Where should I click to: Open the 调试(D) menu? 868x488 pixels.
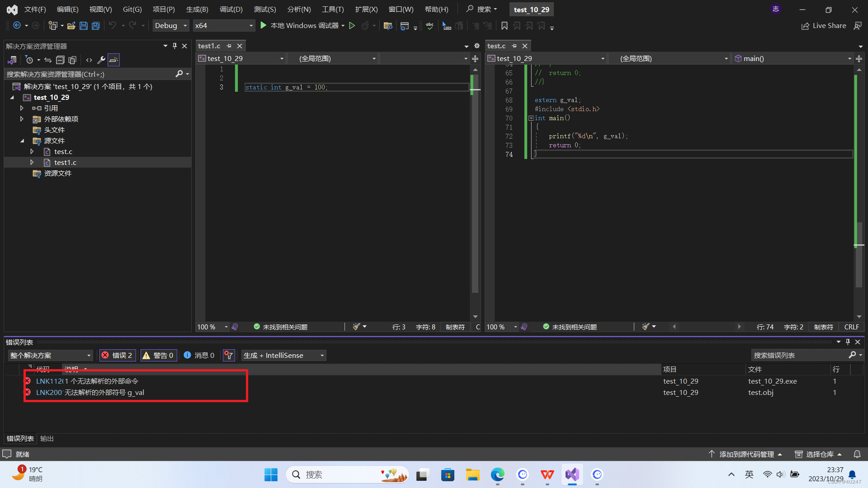pyautogui.click(x=231, y=9)
